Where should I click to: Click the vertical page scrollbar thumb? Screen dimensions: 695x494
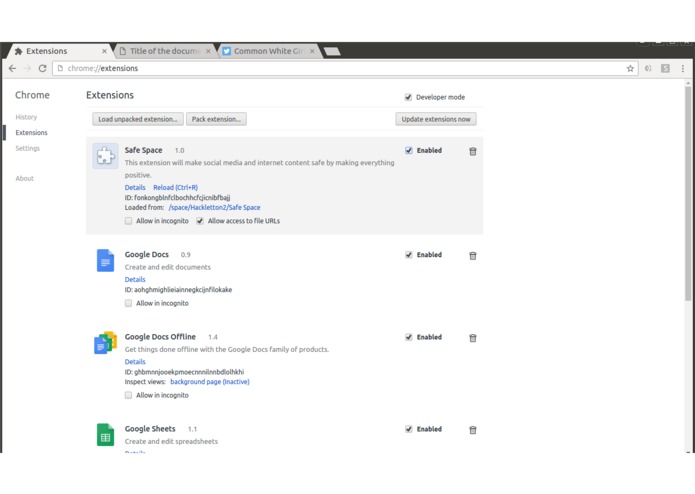[x=688, y=194]
